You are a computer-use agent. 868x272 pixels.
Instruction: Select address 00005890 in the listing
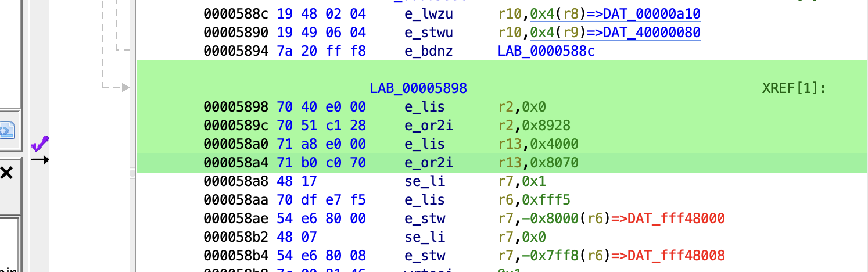pyautogui.click(x=236, y=33)
